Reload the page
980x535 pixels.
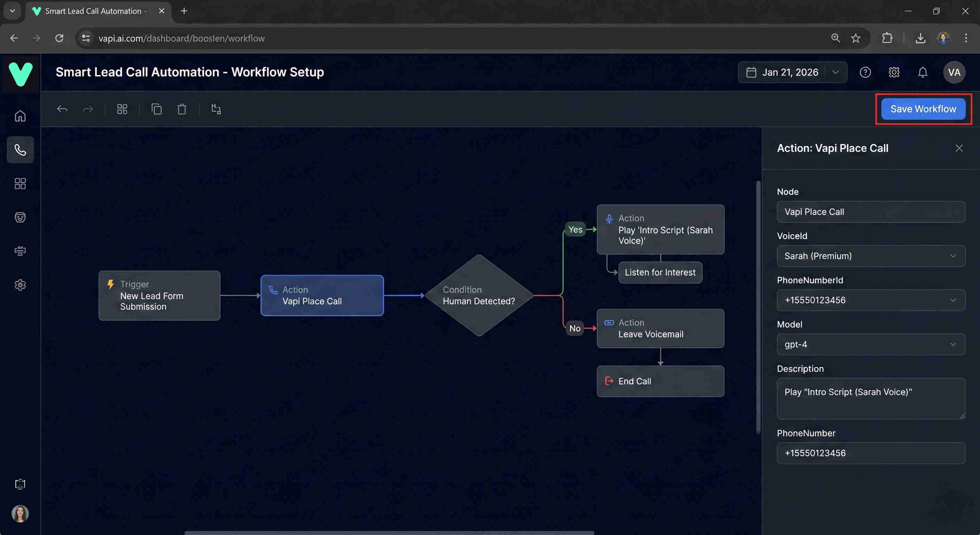[x=60, y=38]
